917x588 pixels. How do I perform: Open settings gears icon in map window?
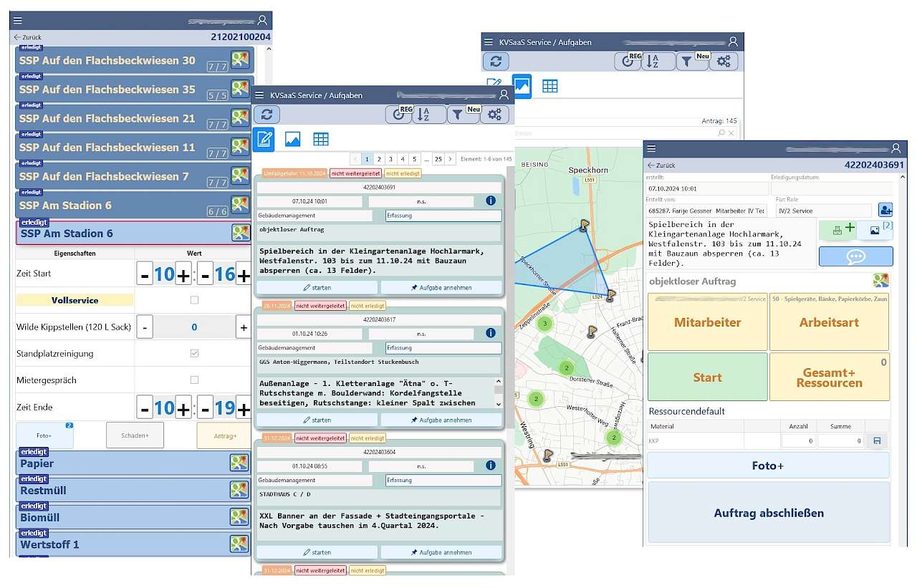tap(723, 62)
